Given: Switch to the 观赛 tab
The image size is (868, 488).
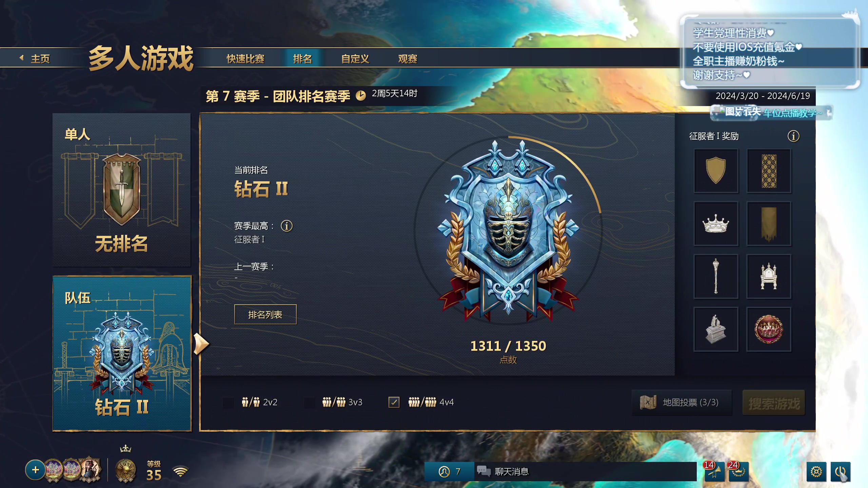Looking at the screenshot, I should coord(408,59).
